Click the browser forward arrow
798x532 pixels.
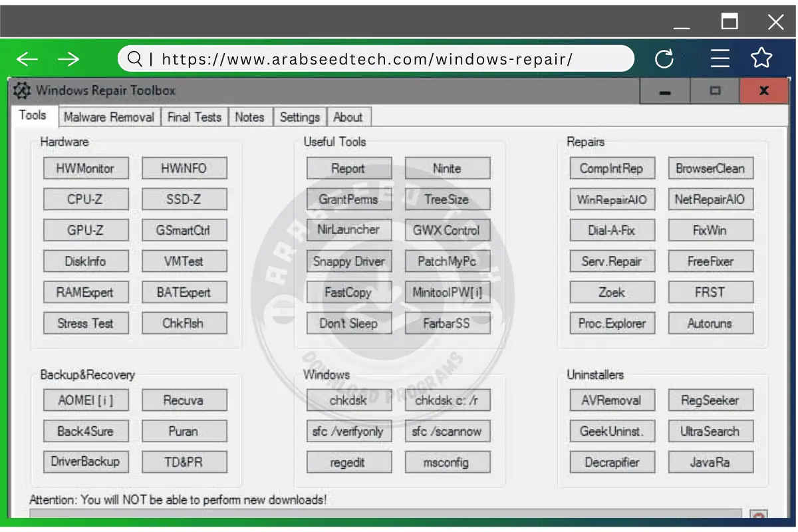[x=68, y=59]
